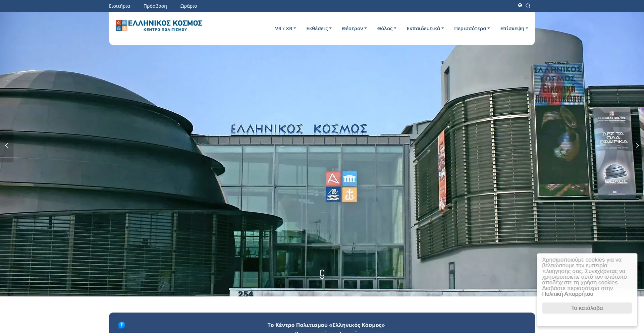644x333 pixels.
Task: Expand the VR / XR dropdown menu
Action: coord(285,29)
